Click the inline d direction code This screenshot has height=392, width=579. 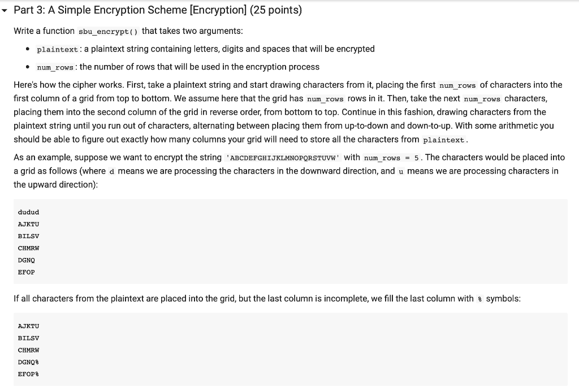point(112,171)
